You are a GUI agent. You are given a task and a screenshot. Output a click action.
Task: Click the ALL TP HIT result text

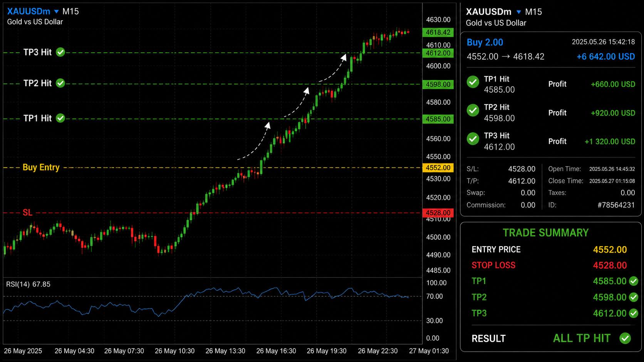click(582, 339)
